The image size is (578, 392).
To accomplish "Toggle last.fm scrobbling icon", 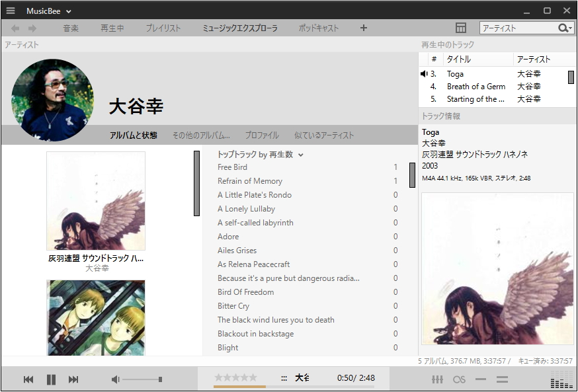I will pos(459,379).
